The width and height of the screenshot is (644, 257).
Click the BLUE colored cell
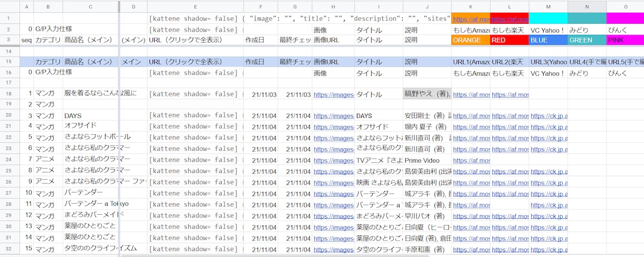point(548,40)
